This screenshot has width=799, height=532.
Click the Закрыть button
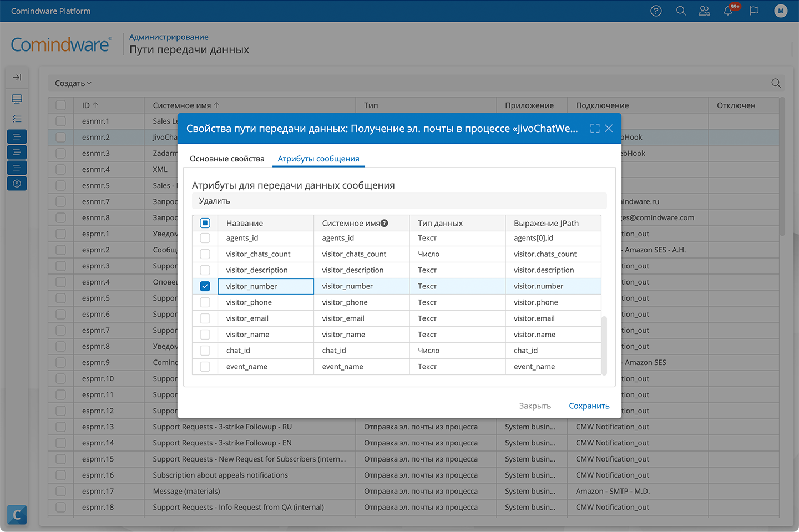click(535, 406)
